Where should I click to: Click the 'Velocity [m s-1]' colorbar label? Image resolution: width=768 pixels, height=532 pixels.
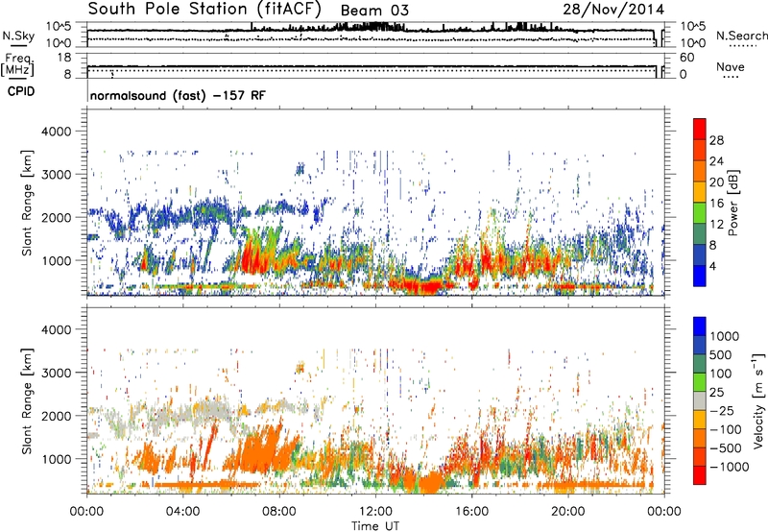(x=758, y=400)
